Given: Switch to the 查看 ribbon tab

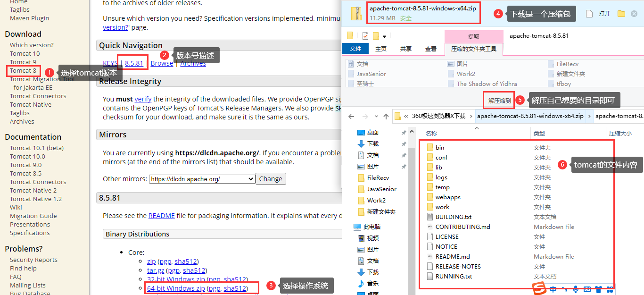Looking at the screenshot, I should coord(430,49).
